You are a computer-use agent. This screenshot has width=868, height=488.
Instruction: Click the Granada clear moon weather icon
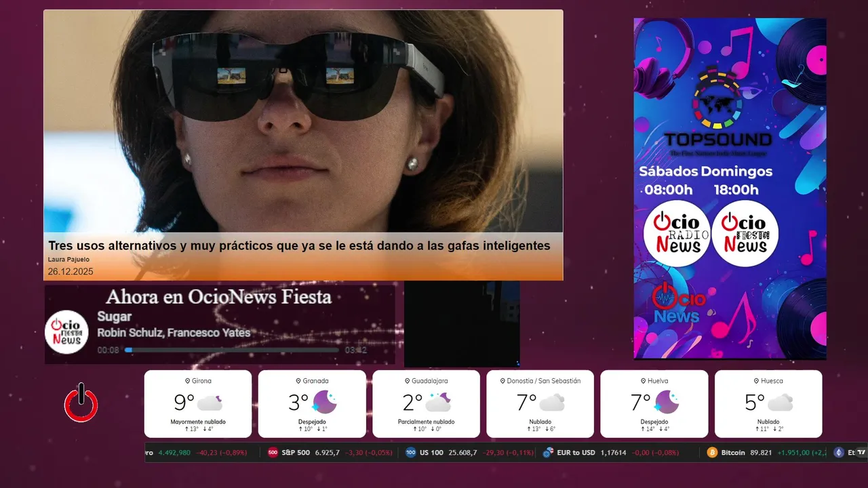324,403
